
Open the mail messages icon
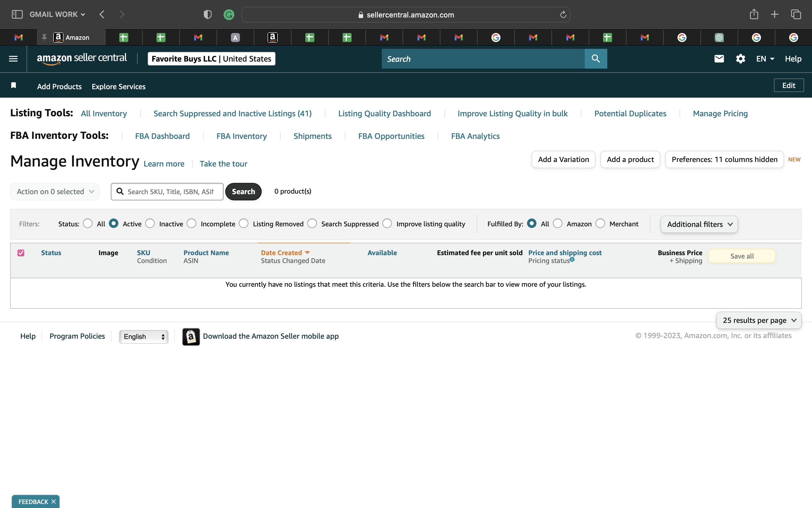[x=719, y=59]
